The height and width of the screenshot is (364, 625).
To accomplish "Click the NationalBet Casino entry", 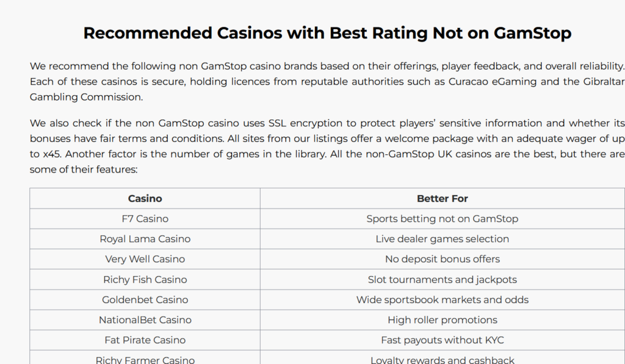I will [145, 319].
